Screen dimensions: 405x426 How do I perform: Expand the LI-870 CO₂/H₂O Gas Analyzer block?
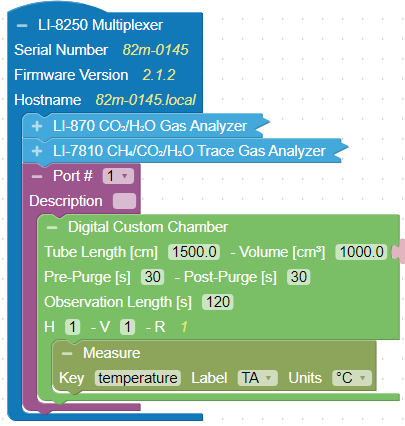[x=37, y=126]
